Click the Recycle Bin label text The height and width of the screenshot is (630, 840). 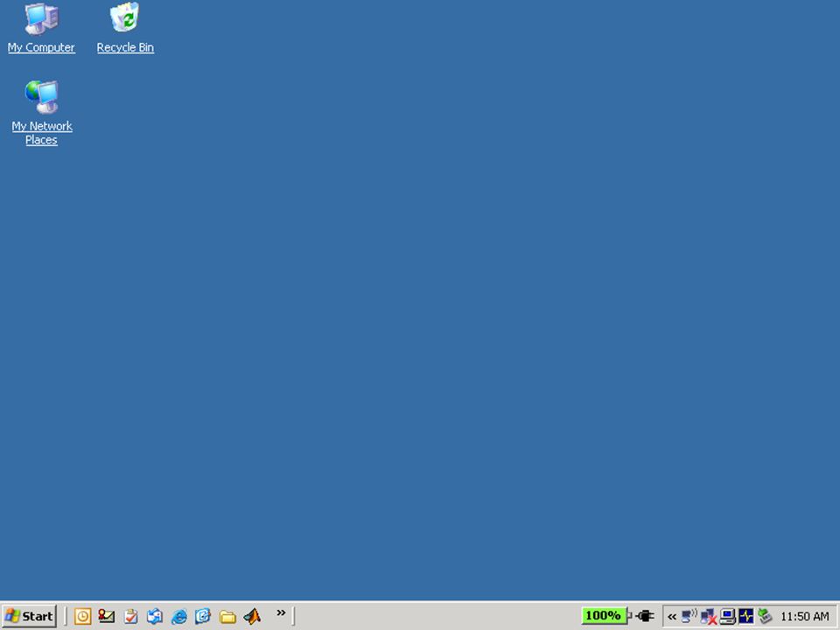coord(125,47)
